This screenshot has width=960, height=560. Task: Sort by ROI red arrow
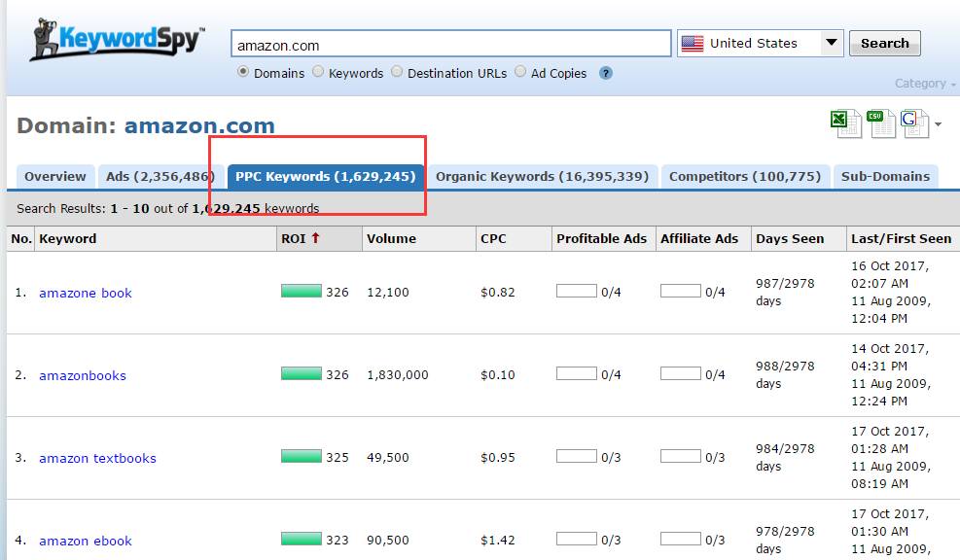coord(315,237)
